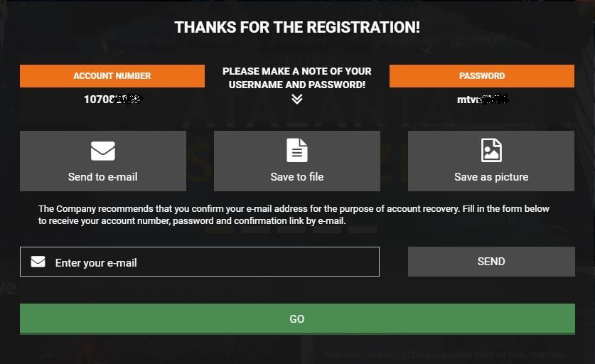Screen dimensions: 595x364
Task: Click the small envelope icon inside the e-mail field
Action: (38, 262)
